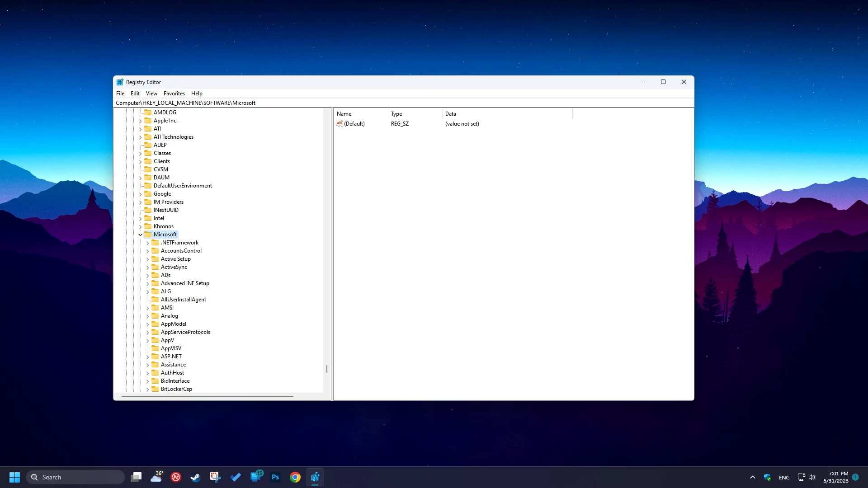The height and width of the screenshot is (488, 868).
Task: Click the Intel folder icon
Action: tap(148, 218)
